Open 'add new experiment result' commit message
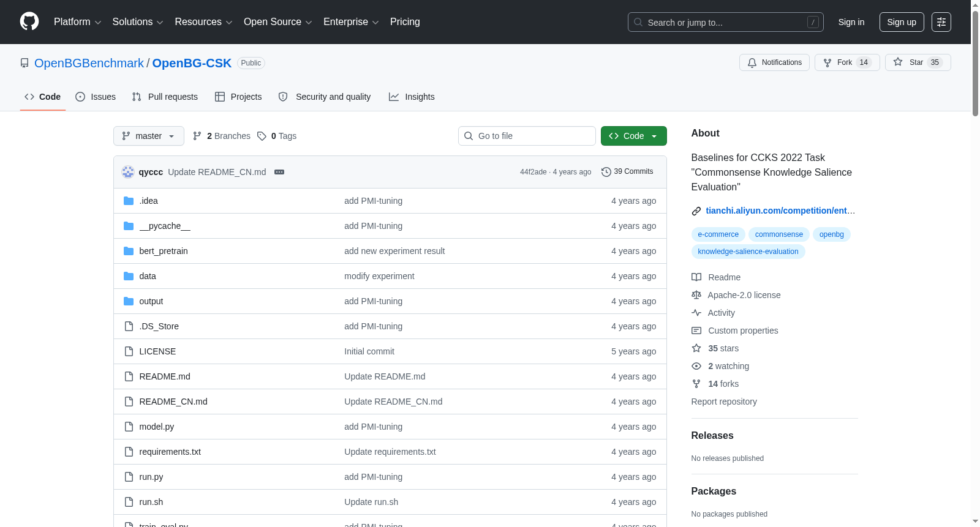This screenshot has height=527, width=980. pyautogui.click(x=394, y=251)
